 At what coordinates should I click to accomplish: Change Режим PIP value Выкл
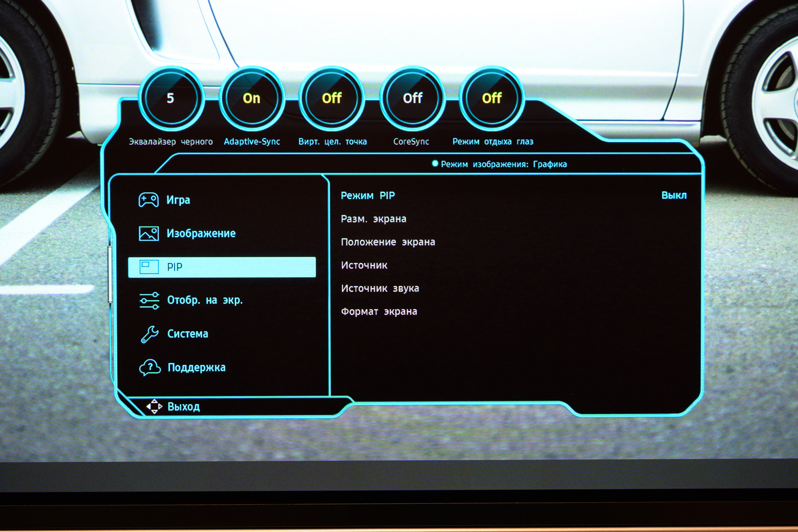tap(673, 195)
